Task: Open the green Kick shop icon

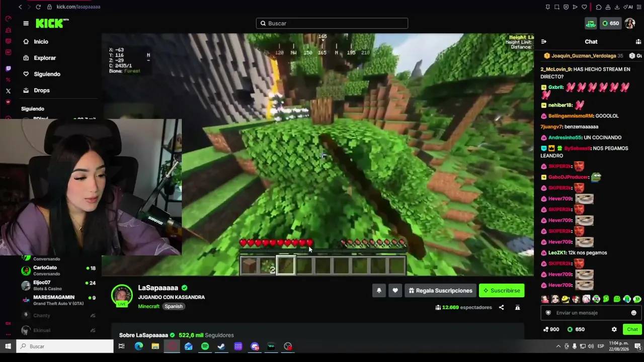Action: tap(591, 23)
